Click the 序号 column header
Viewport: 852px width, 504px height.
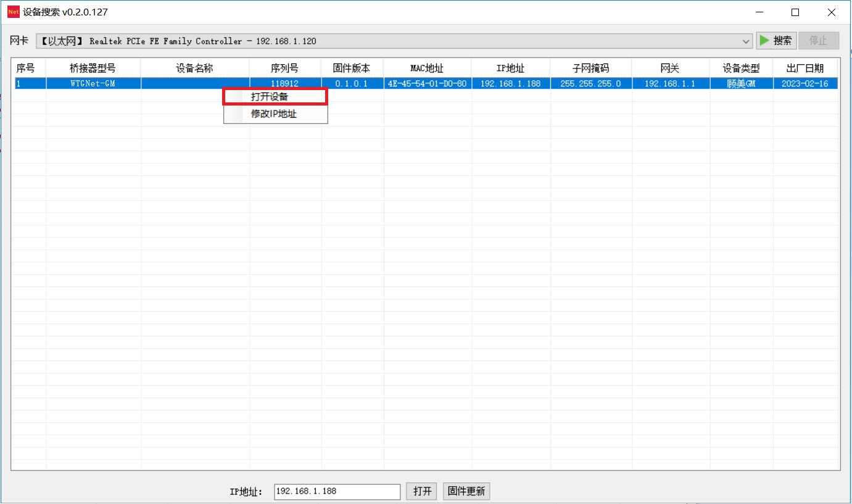(26, 68)
